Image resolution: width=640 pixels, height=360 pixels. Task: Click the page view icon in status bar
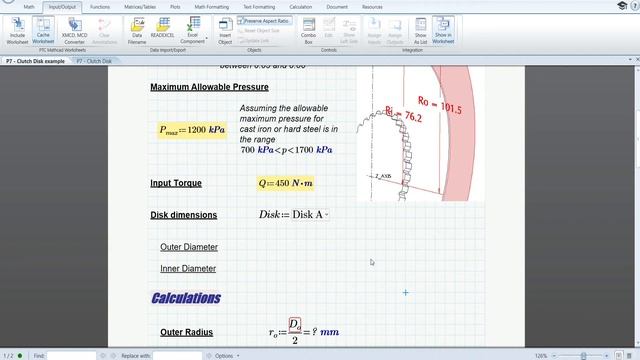click(618, 356)
